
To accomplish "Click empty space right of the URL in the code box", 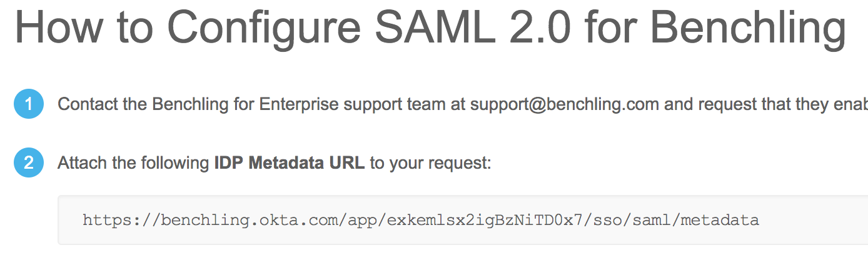I will (813, 220).
